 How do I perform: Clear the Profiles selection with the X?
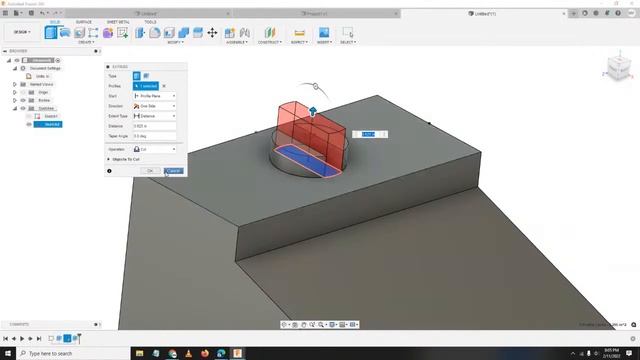(x=164, y=86)
